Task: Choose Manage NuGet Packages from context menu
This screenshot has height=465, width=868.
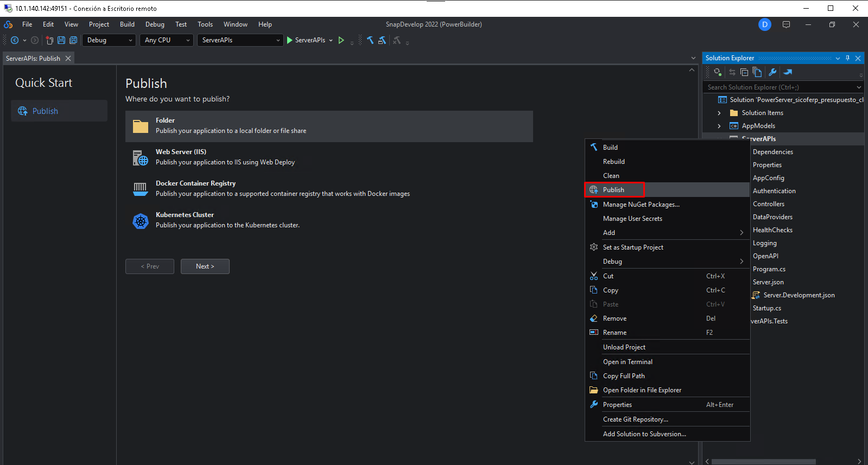Action: (641, 205)
